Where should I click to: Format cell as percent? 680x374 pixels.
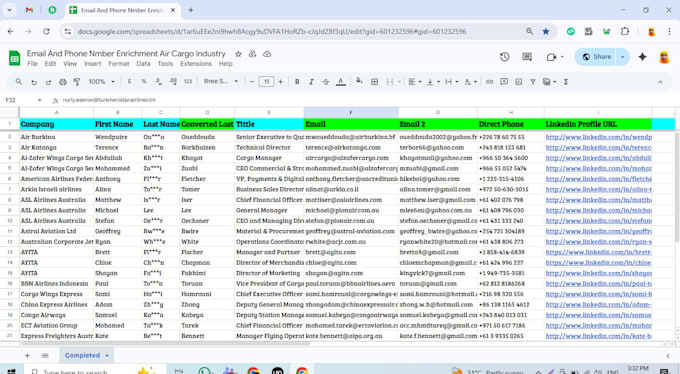[144, 82]
